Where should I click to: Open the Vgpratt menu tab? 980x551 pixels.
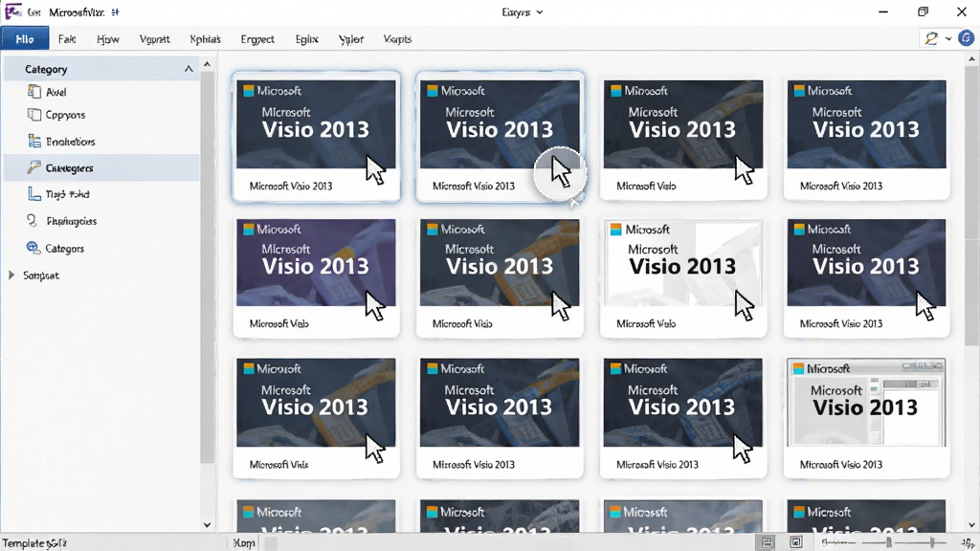coord(154,38)
